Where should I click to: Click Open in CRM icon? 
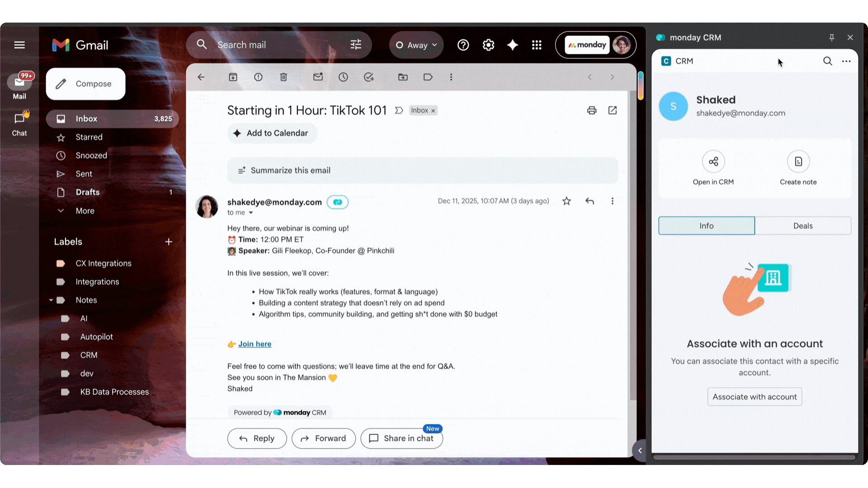713,161
